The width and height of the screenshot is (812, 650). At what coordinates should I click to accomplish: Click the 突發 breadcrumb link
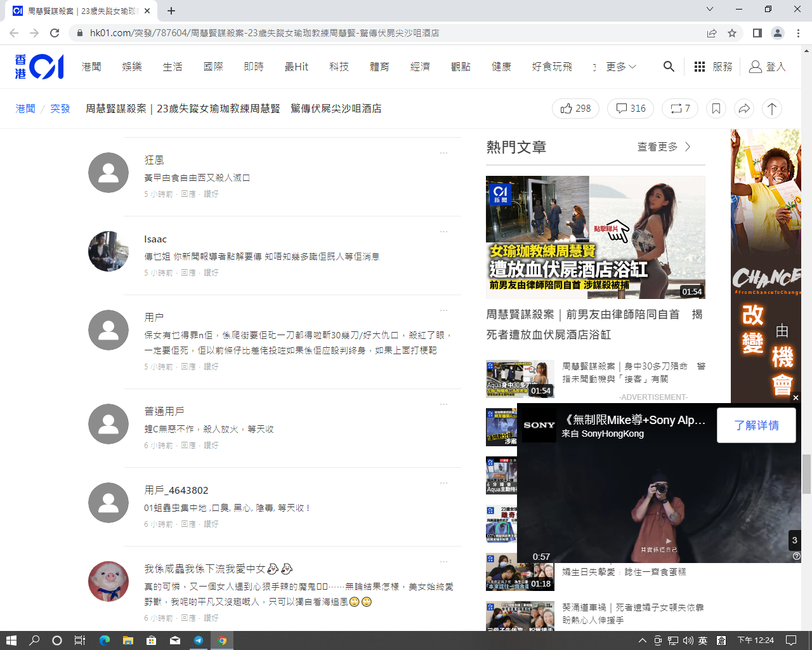[60, 109]
